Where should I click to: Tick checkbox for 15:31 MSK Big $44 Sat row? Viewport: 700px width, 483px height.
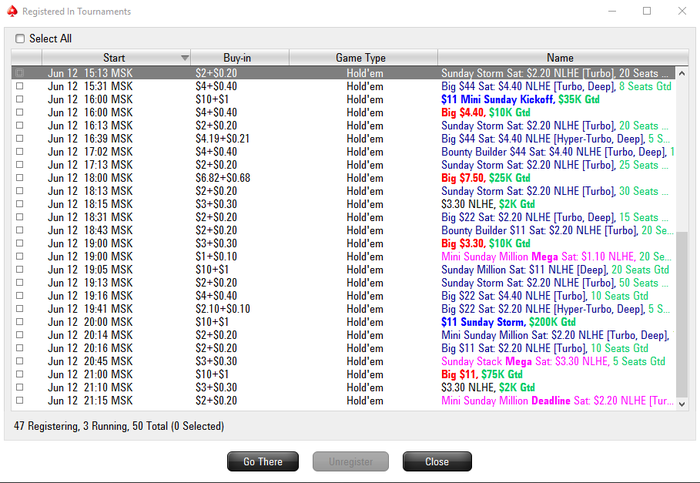[x=20, y=86]
